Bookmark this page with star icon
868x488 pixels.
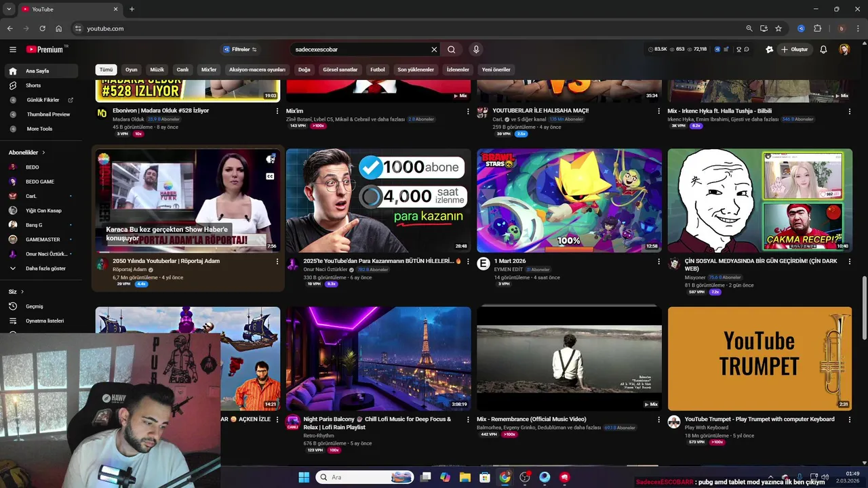coord(778,28)
